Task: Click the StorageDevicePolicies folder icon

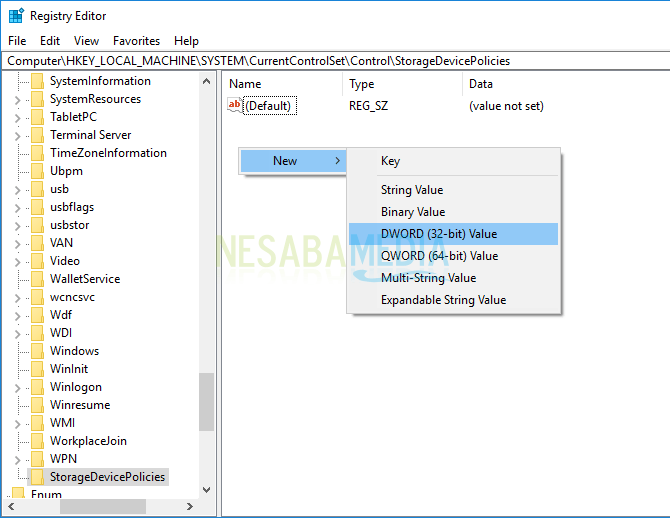Action: coord(37,477)
